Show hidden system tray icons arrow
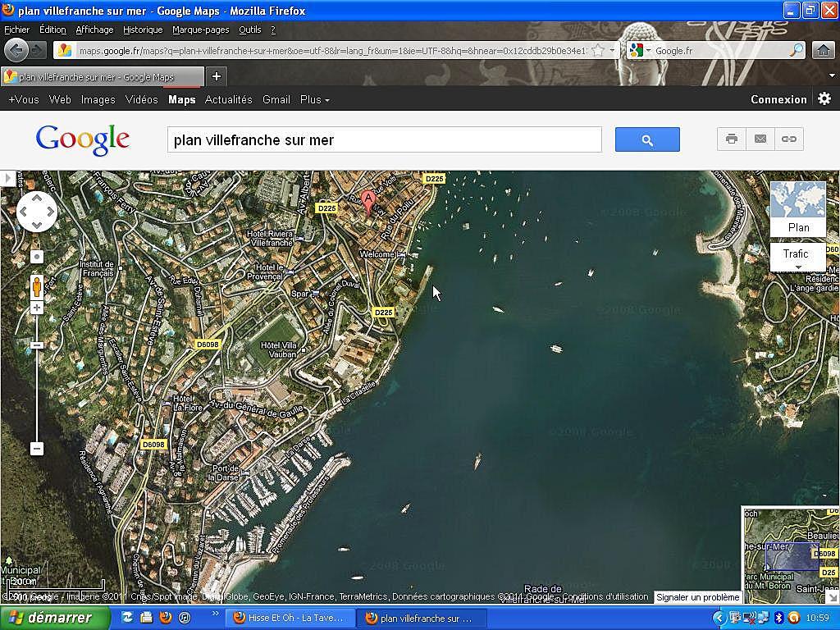Viewport: 840px width, 630px height. tap(719, 618)
